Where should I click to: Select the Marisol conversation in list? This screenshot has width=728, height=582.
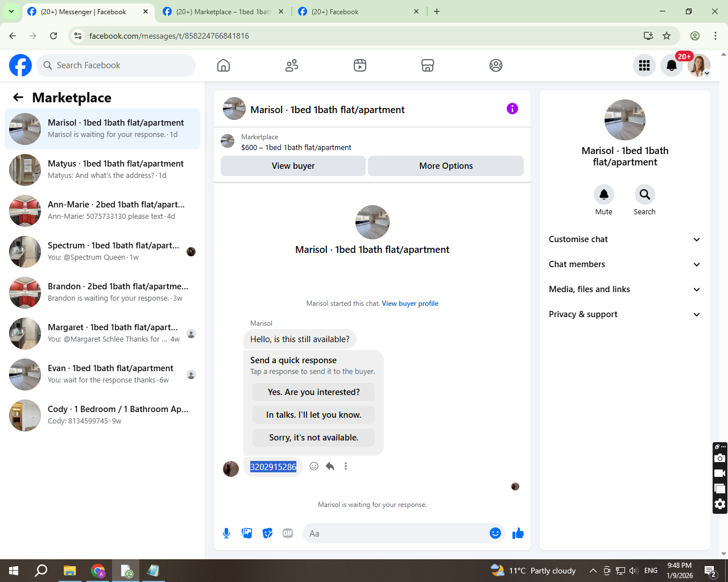[102, 129]
